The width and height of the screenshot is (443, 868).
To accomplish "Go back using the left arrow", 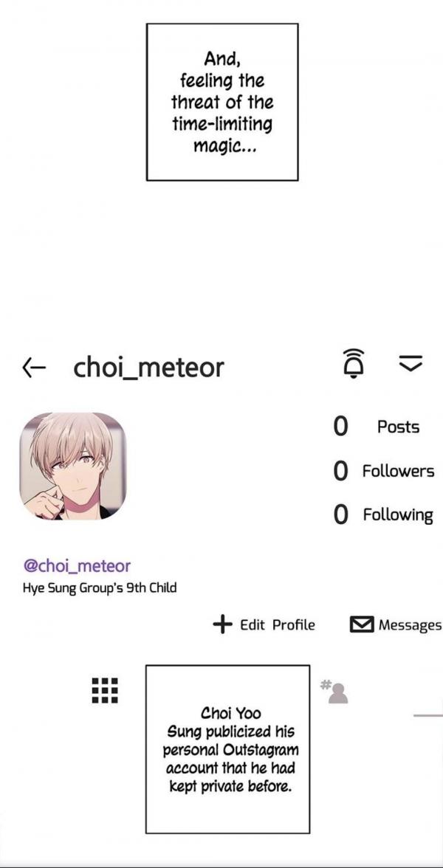I will coord(33,367).
